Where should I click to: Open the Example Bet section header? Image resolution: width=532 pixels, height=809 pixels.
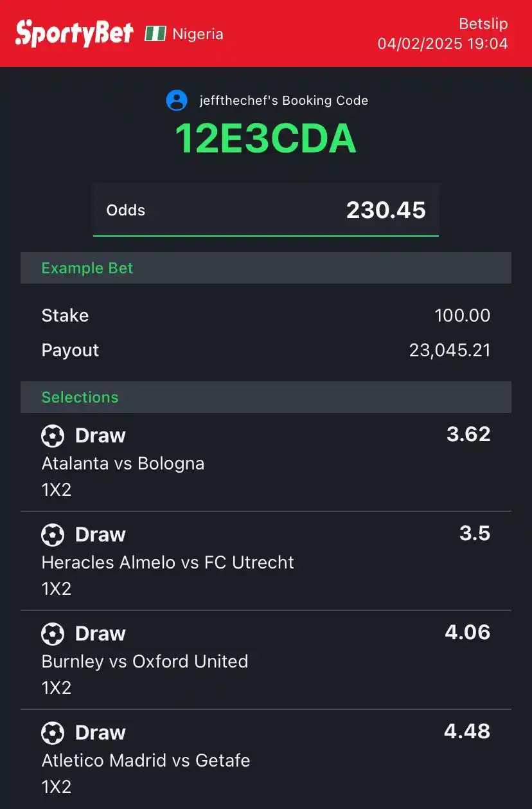266,268
